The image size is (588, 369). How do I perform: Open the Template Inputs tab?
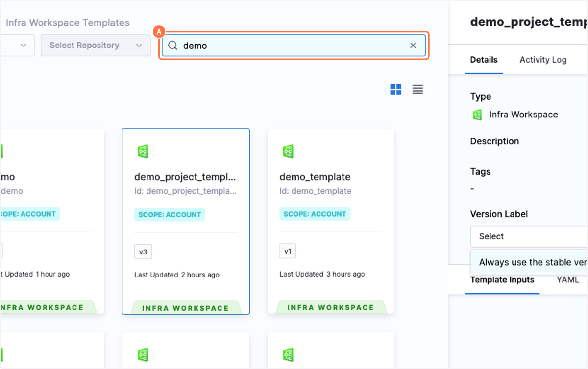[x=502, y=280]
